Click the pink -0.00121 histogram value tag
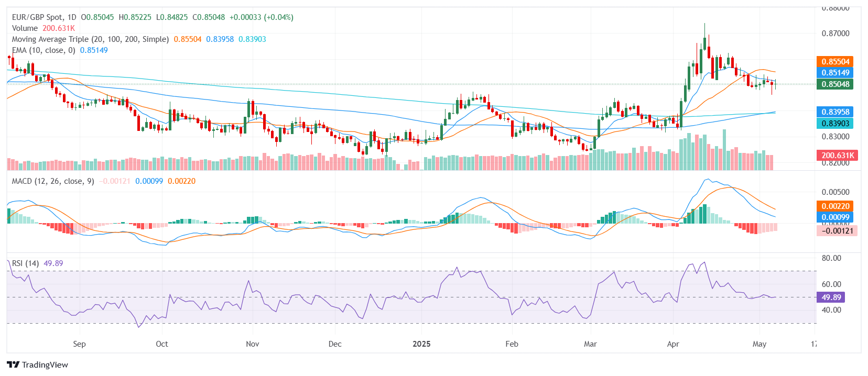Viewport: 868px width, 376px height. pyautogui.click(x=837, y=231)
